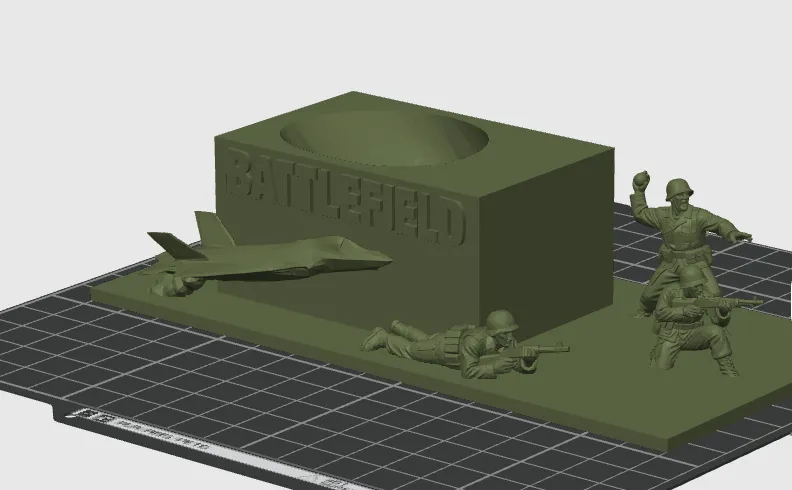792x490 pixels.
Task: Click the right side face of block
Action: [x=546, y=242]
